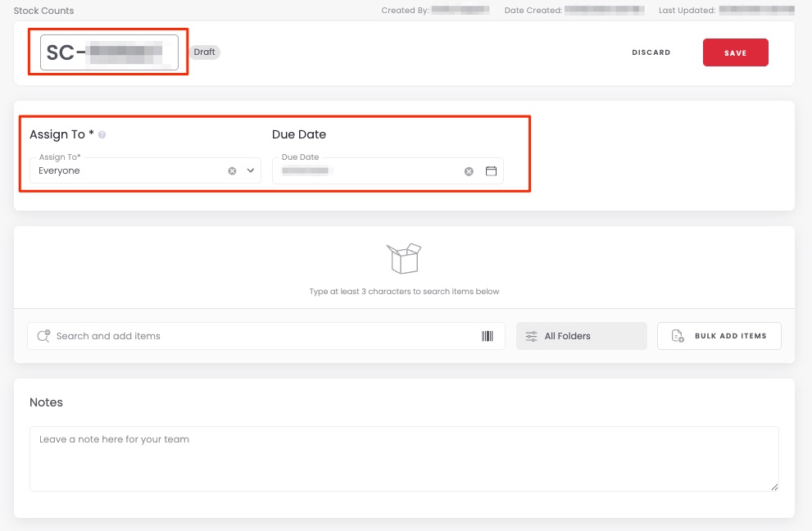Image resolution: width=812 pixels, height=531 pixels.
Task: Clear the Assign To selection
Action: point(232,171)
